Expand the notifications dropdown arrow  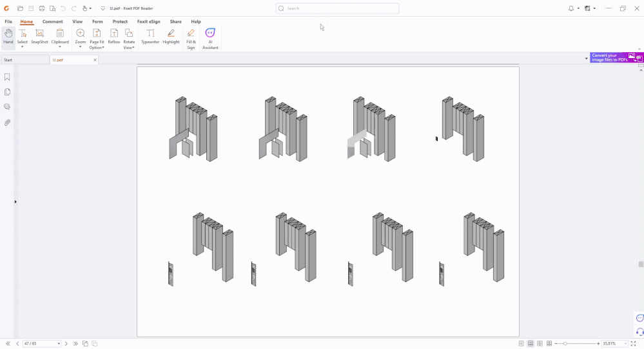point(578,8)
